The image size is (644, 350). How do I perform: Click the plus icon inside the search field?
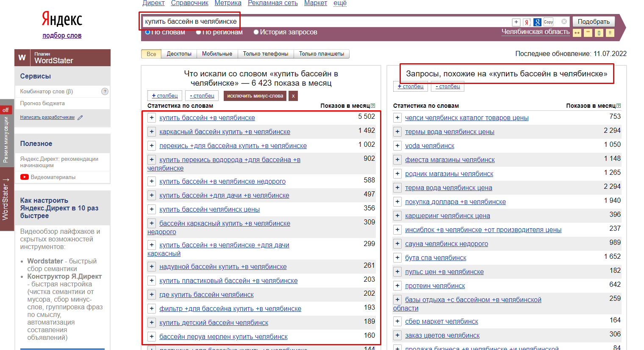pyautogui.click(x=516, y=22)
